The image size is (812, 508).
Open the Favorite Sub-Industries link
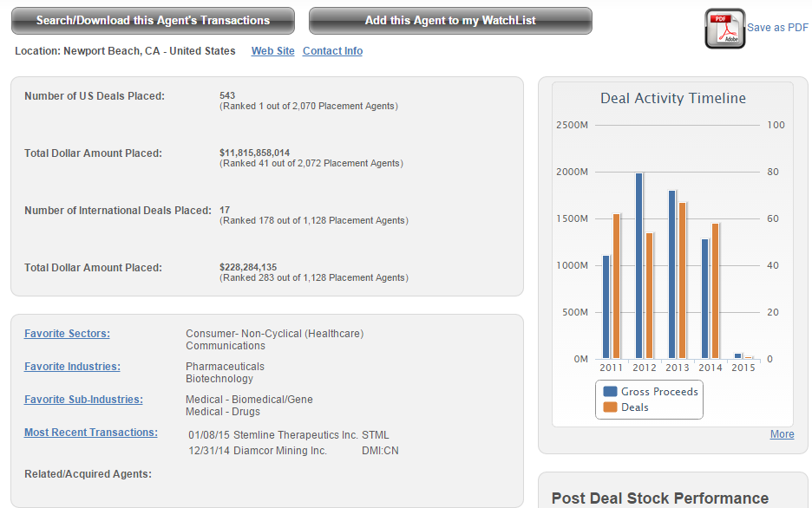click(x=83, y=400)
